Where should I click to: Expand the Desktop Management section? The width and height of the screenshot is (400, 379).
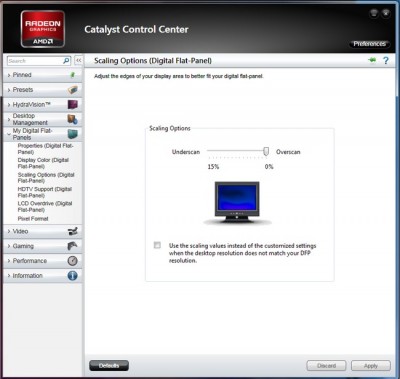pyautogui.click(x=42, y=119)
